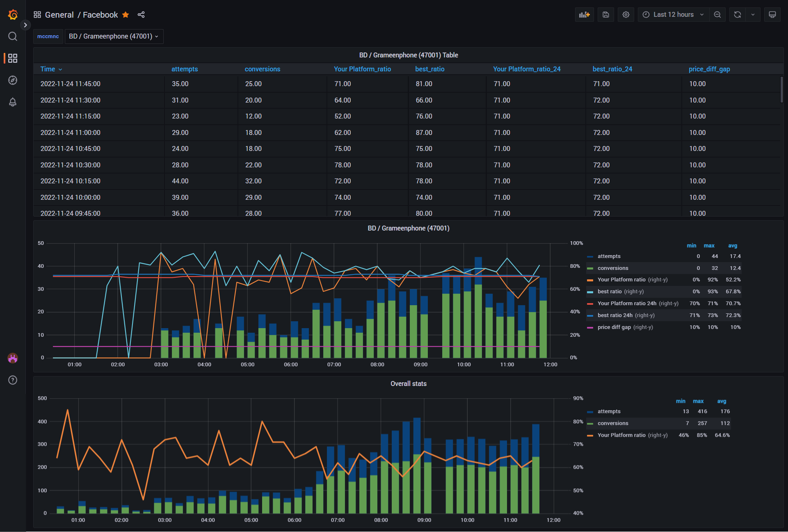Sort by Your Platform_ratio column header
788x532 pixels.
click(x=362, y=69)
